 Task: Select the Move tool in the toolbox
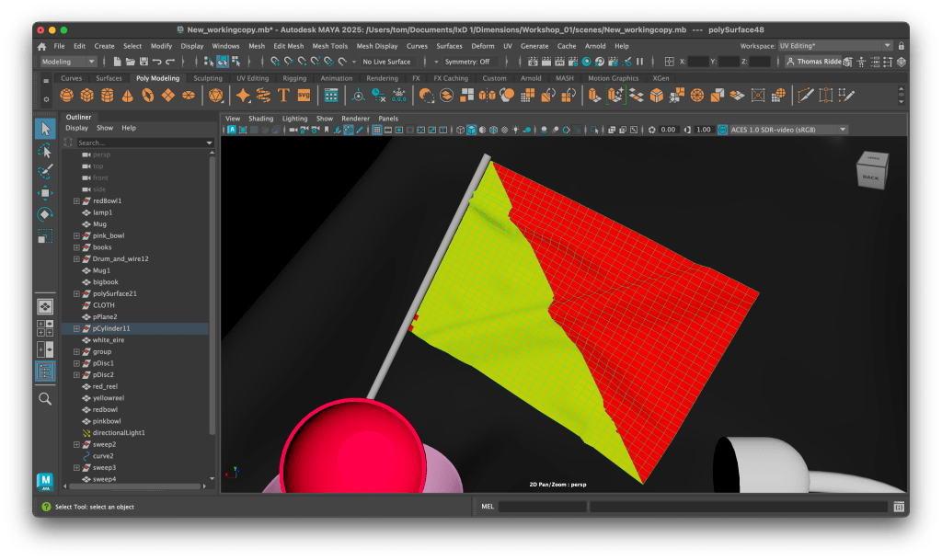coord(45,193)
